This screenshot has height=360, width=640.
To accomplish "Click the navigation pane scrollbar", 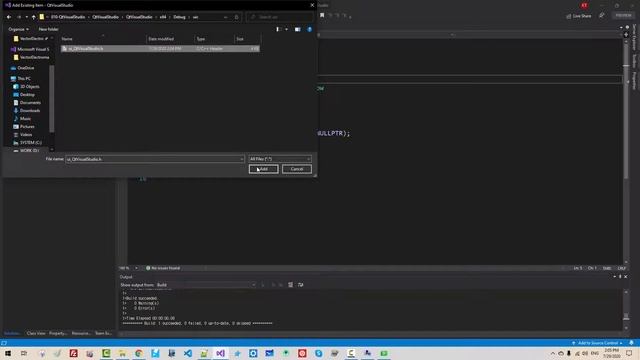I will click(51, 98).
